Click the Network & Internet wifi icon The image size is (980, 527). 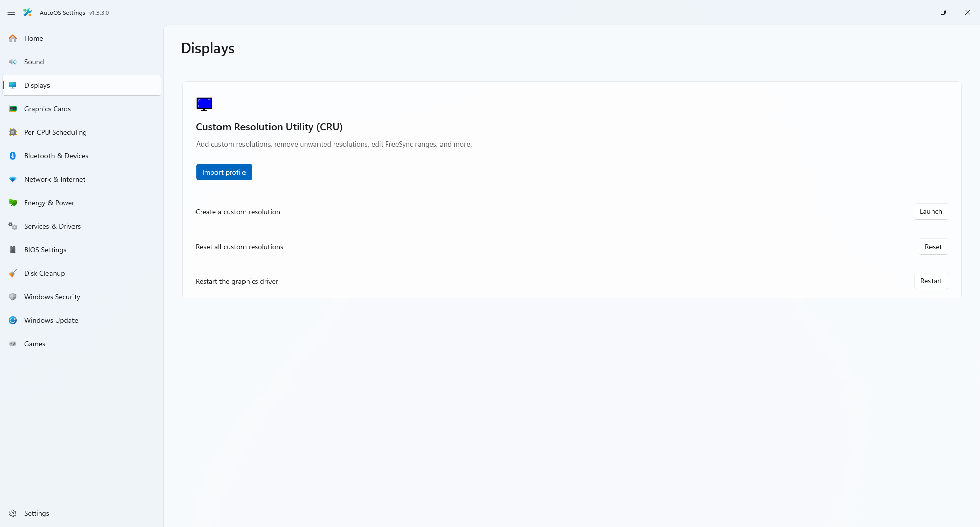coord(13,179)
